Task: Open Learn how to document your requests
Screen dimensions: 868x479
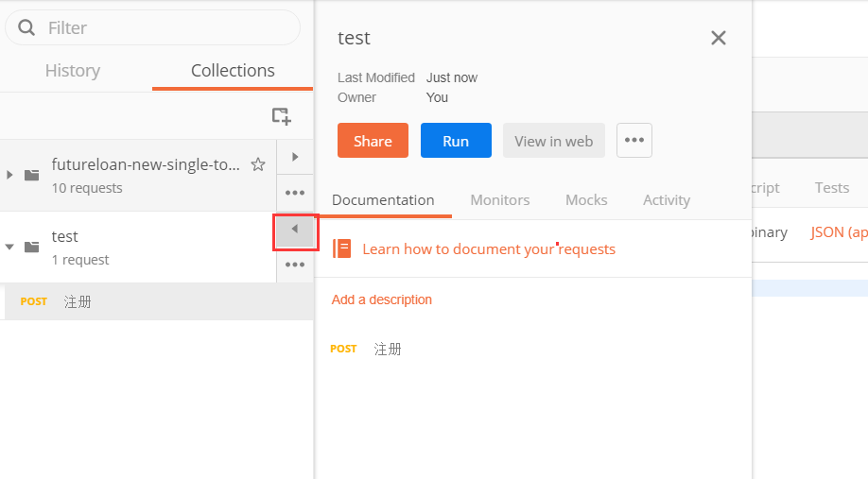Action: pos(488,249)
